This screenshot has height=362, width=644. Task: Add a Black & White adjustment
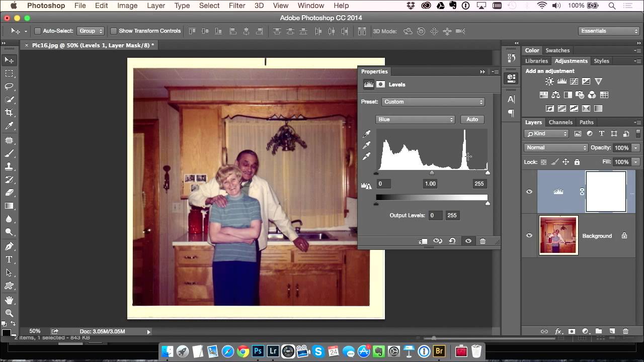point(568,95)
